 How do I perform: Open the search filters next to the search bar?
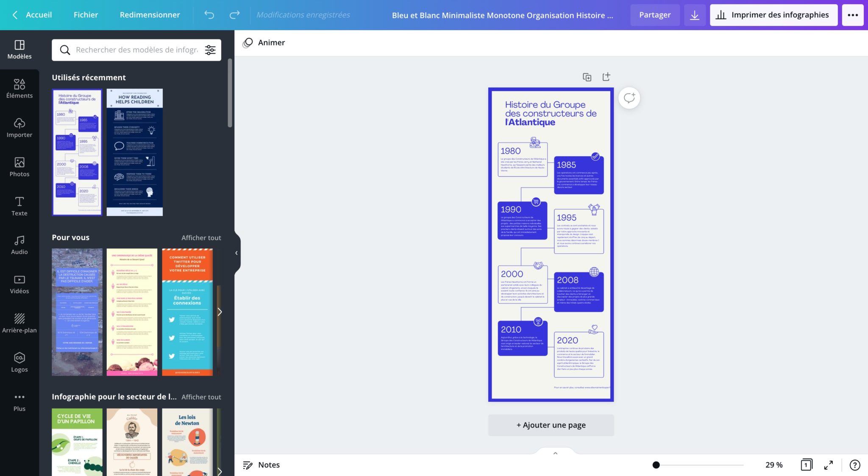(x=210, y=50)
